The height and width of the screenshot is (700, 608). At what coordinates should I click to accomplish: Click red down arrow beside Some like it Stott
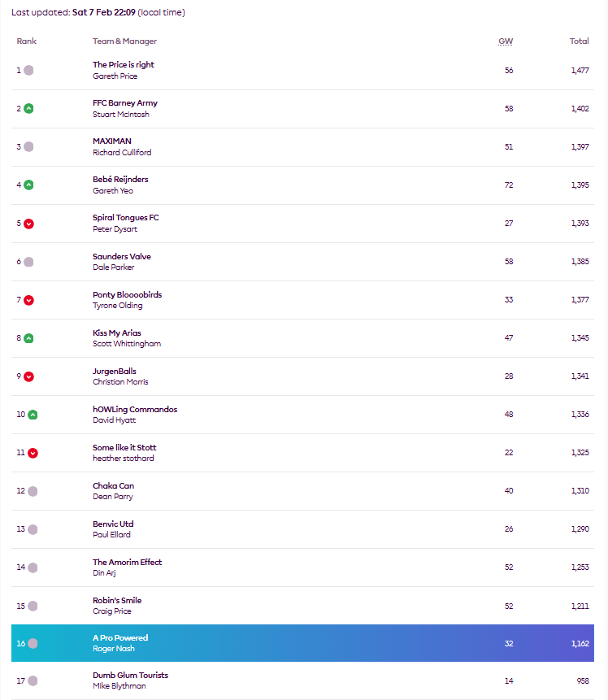(33, 453)
